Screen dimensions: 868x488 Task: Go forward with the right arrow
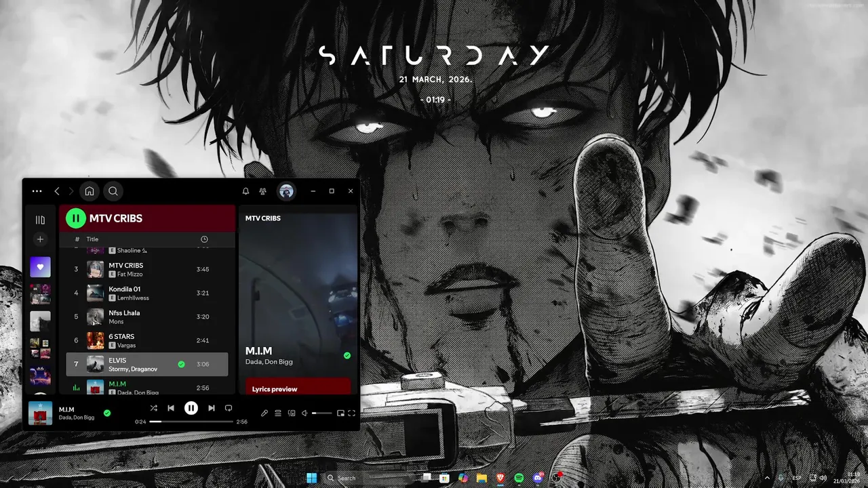click(x=71, y=191)
